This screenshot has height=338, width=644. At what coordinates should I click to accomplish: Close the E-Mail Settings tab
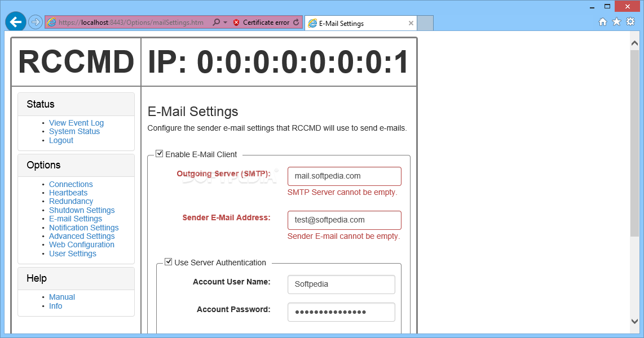411,24
